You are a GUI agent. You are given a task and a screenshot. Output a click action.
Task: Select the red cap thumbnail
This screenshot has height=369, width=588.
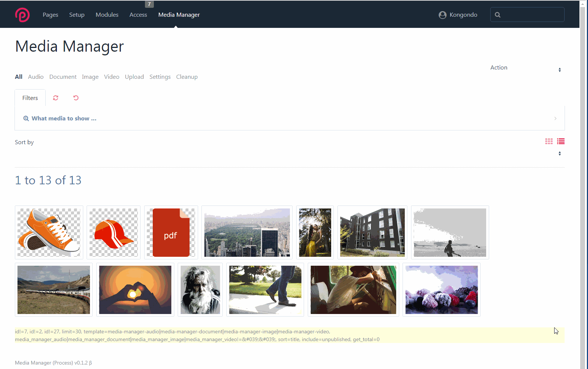[113, 233]
